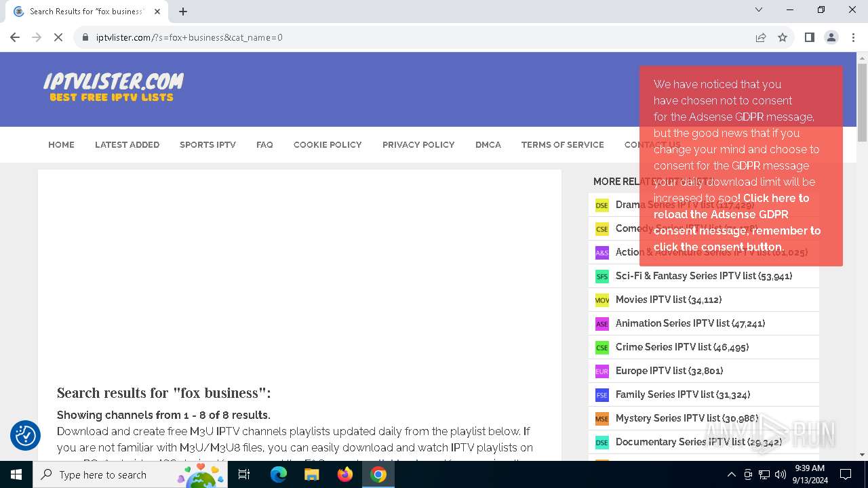Click the DSE Drama Series icon

[x=601, y=205]
